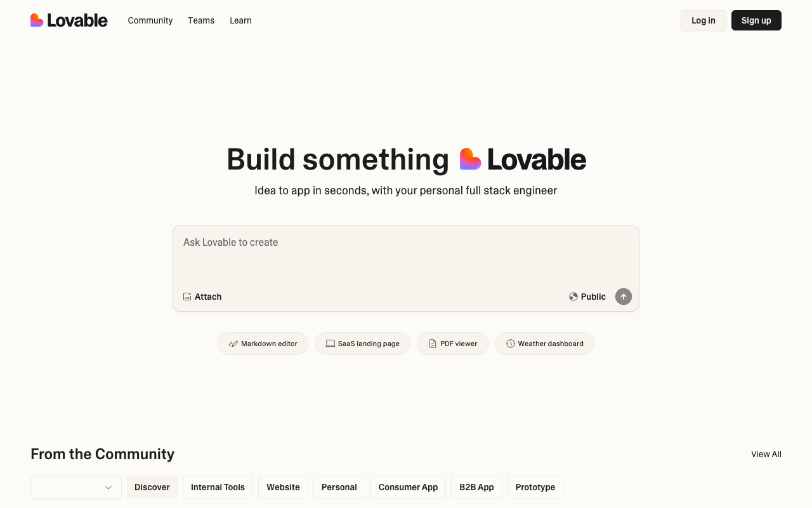Click the globe icon beside Public
Screen dimensions: 812x508
coord(573,297)
